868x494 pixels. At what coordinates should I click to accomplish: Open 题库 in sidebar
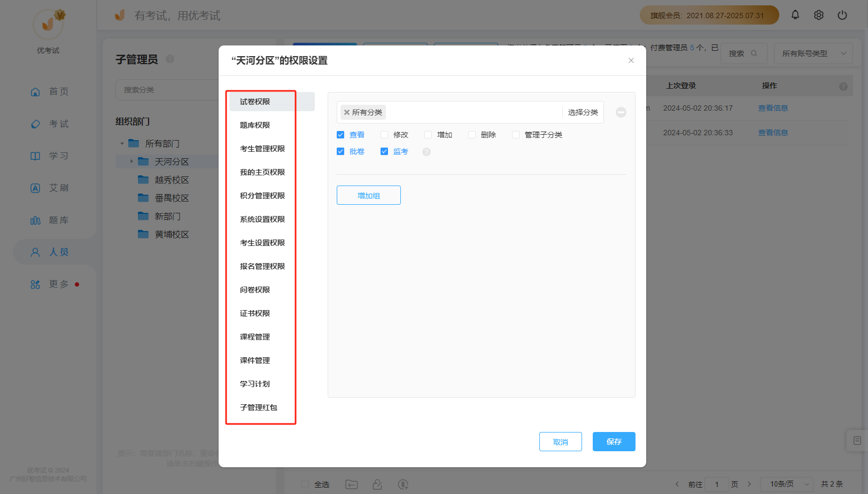pyautogui.click(x=49, y=220)
